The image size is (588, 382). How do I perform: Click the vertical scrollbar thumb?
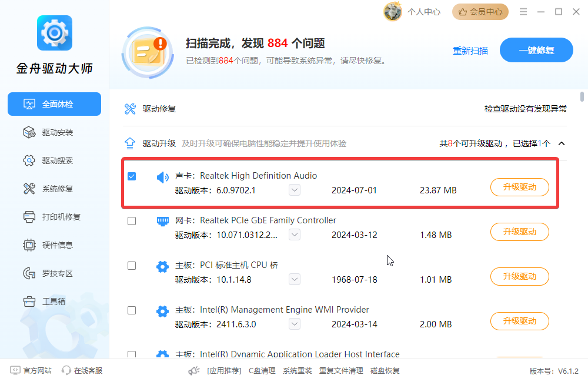[582, 96]
